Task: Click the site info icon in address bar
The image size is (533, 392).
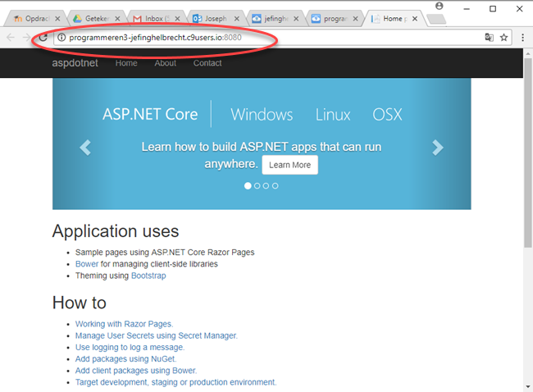Action: tap(61, 38)
